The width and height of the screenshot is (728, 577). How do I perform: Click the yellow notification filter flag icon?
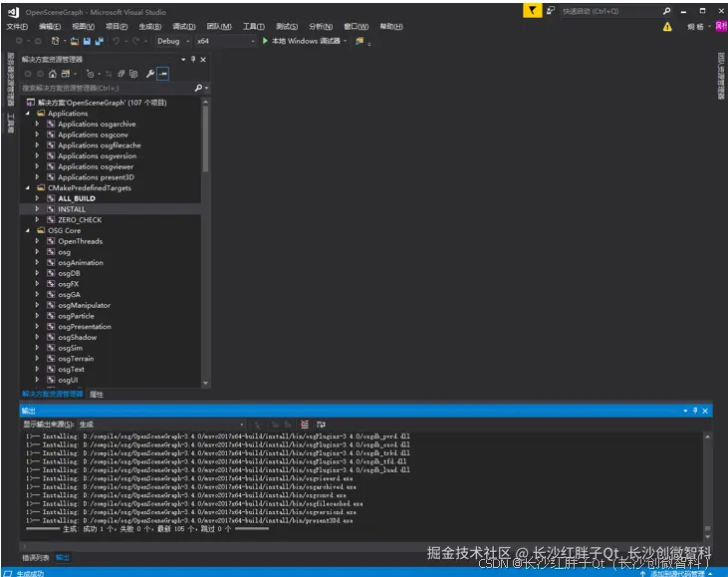click(x=532, y=10)
